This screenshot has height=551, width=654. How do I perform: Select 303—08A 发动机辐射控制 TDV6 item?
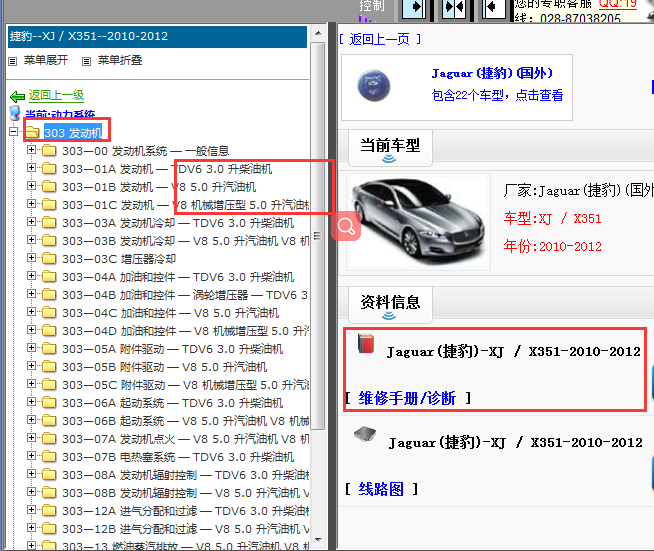(x=186, y=475)
